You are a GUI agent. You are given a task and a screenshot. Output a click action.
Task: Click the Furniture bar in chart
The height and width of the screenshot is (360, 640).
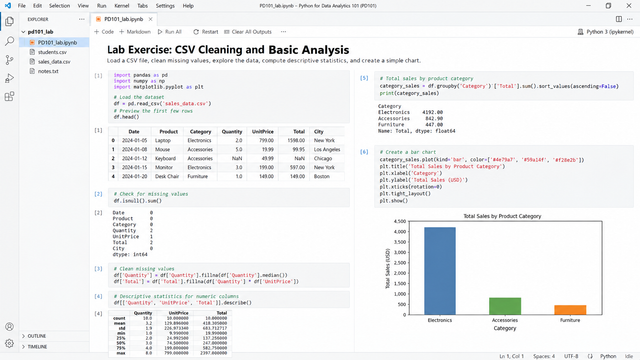click(x=570, y=310)
